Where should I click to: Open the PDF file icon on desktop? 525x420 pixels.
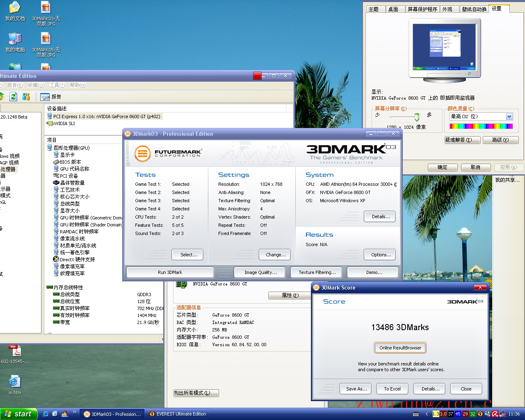(x=16, y=351)
